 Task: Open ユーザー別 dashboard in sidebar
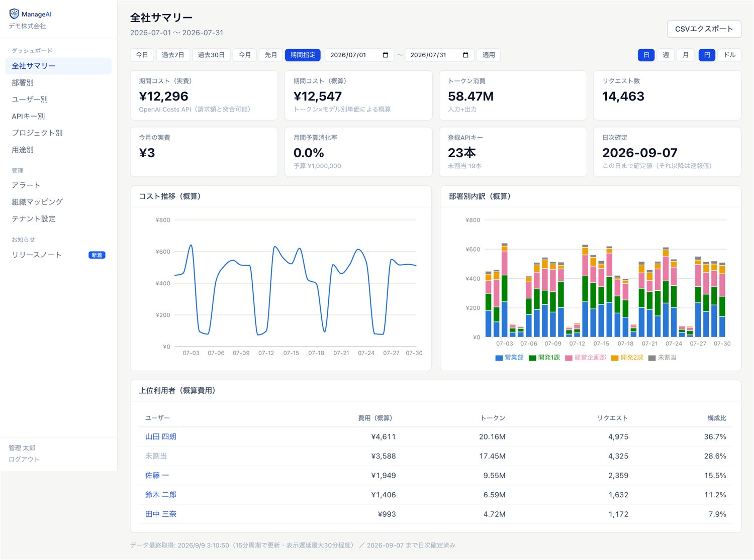(58, 99)
